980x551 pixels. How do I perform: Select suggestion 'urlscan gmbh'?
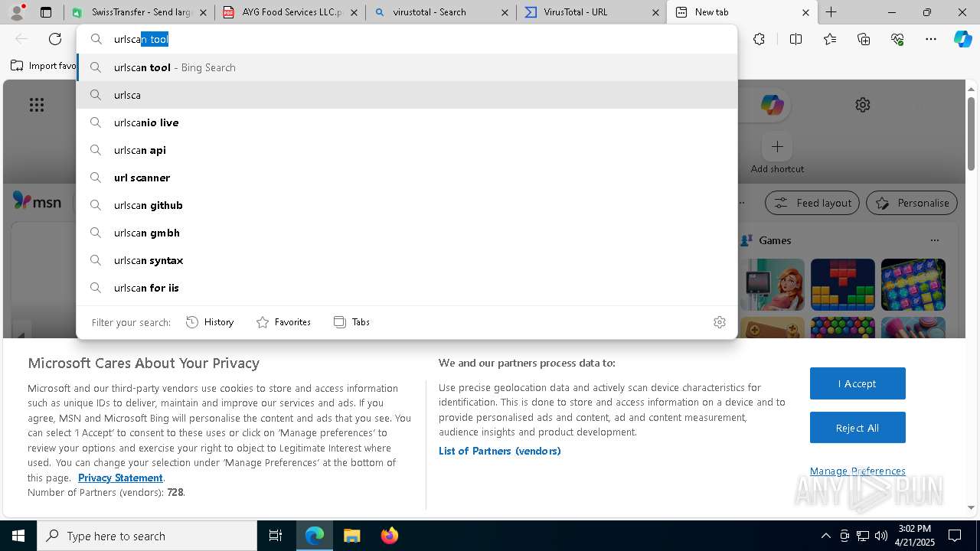point(407,233)
